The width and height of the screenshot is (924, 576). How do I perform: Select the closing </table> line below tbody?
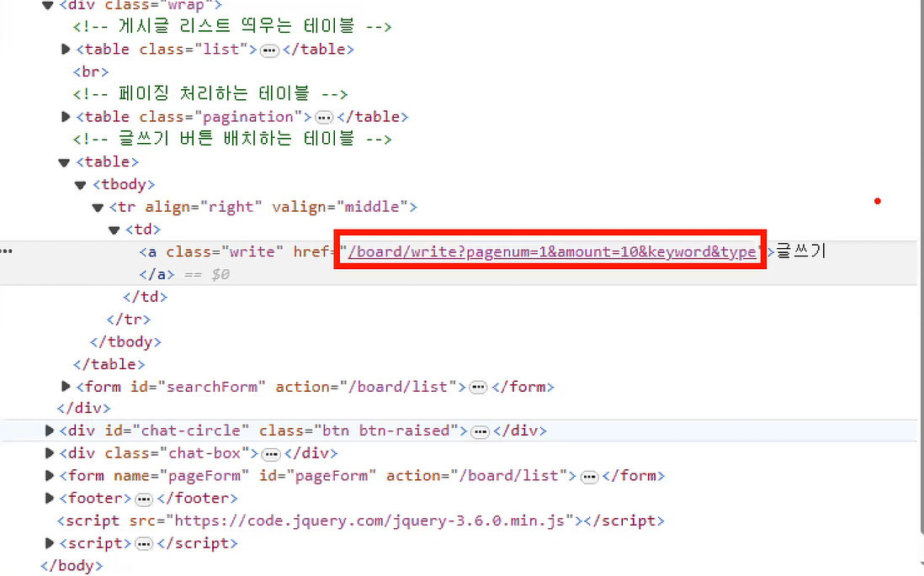pyautogui.click(x=109, y=364)
